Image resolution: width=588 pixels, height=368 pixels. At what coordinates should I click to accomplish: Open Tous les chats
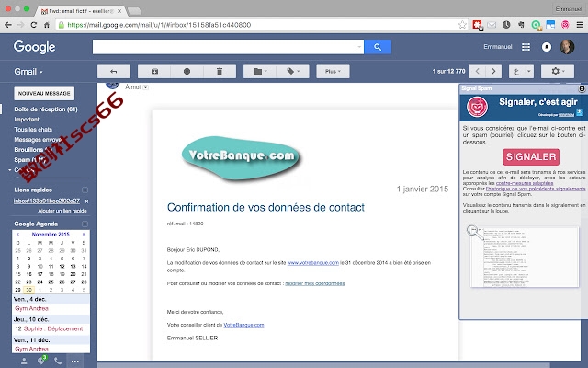click(33, 130)
